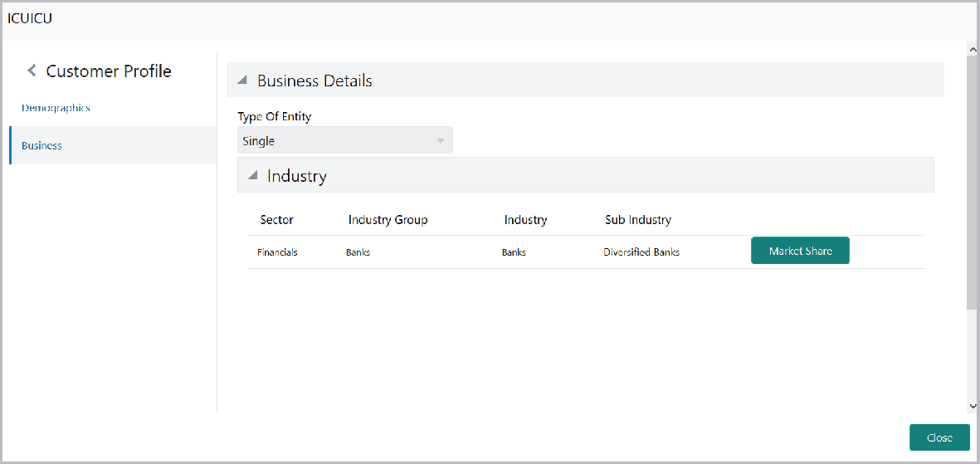
Task: Select the Financials sector cell
Action: pyautogui.click(x=277, y=252)
